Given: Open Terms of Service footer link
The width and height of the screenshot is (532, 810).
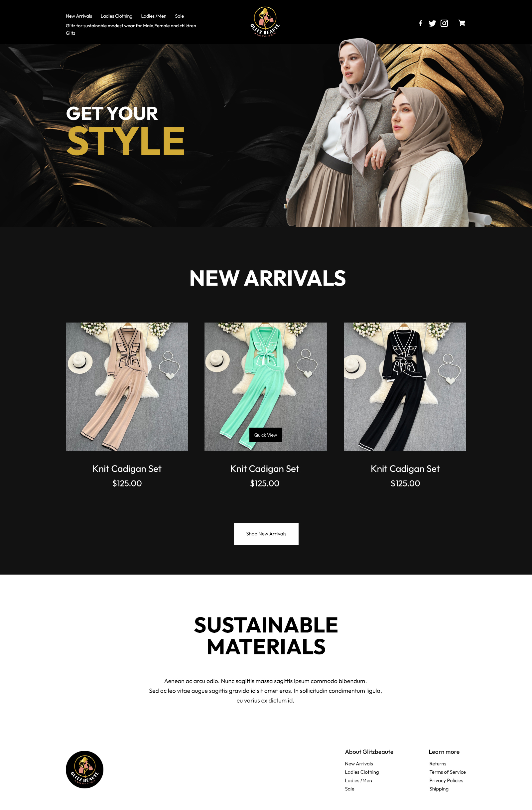Looking at the screenshot, I should click(448, 772).
